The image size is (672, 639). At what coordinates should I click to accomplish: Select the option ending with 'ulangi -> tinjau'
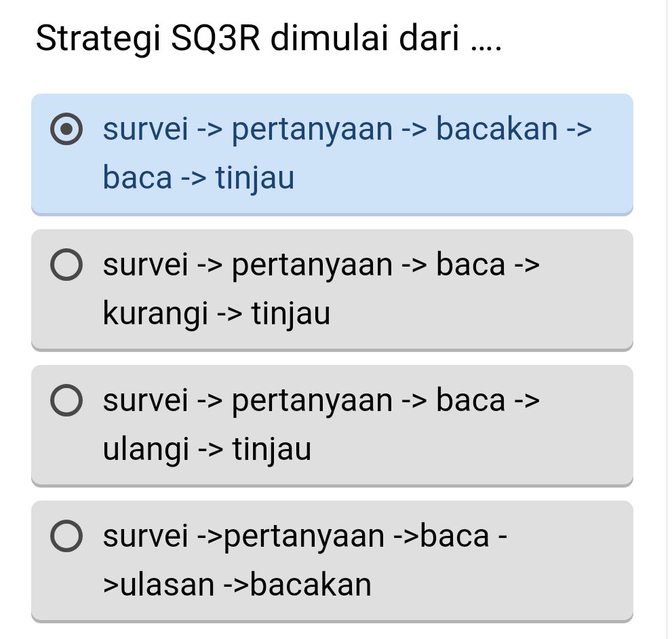(332, 424)
